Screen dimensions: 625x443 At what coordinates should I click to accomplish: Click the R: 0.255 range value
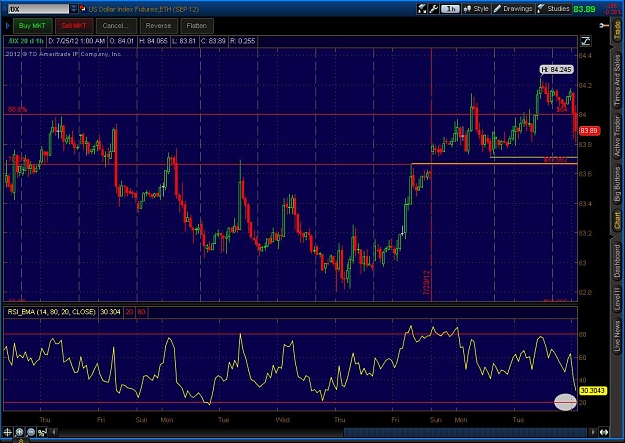(242, 41)
